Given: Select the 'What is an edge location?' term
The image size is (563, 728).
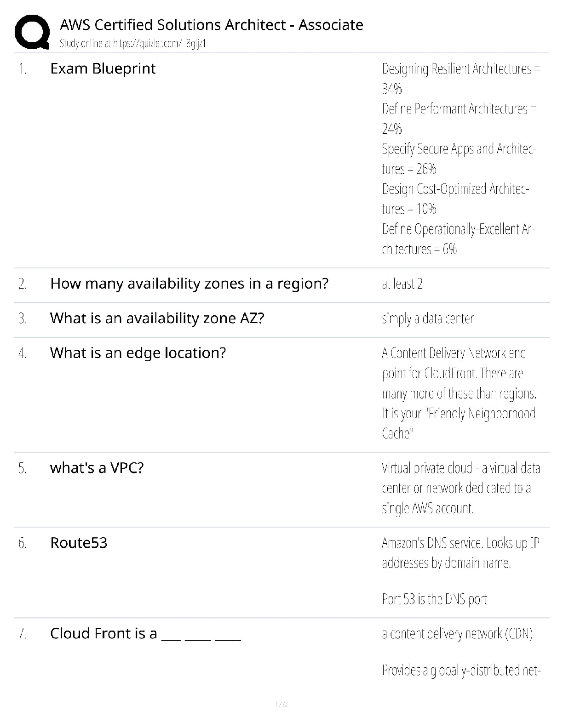Looking at the screenshot, I should point(138,353).
